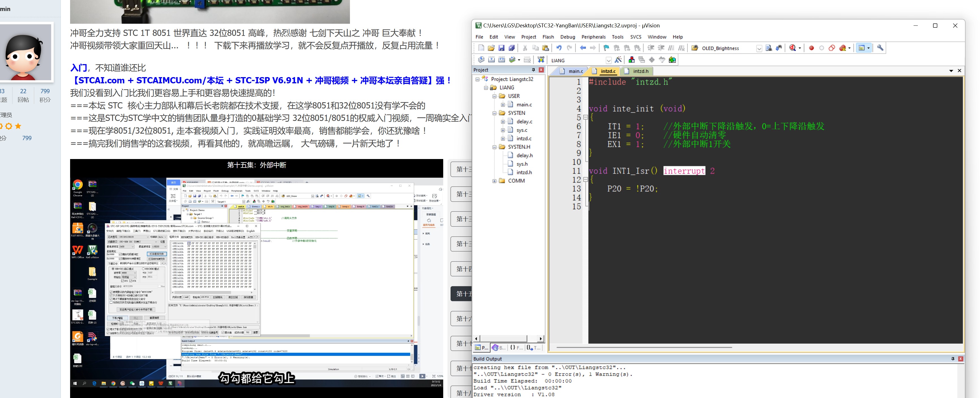Click the Manage Run-Time Environment diamond icon
980x398 pixels.
click(652, 60)
